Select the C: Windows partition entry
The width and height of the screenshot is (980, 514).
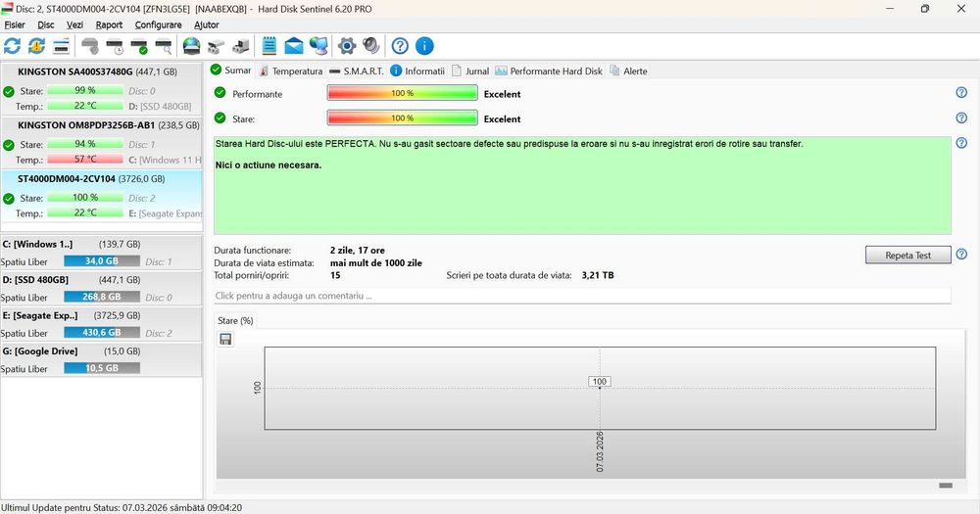[101, 253]
